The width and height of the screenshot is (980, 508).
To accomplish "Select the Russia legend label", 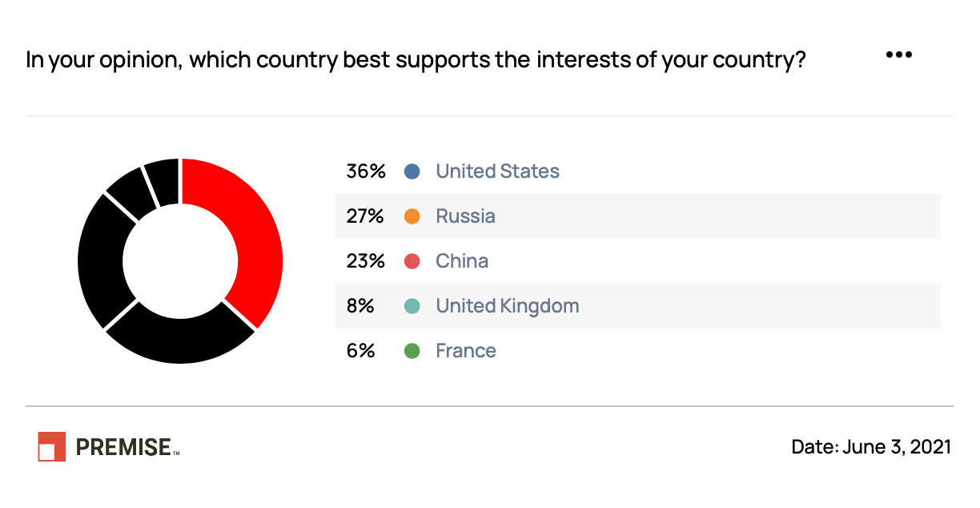I will pyautogui.click(x=466, y=216).
